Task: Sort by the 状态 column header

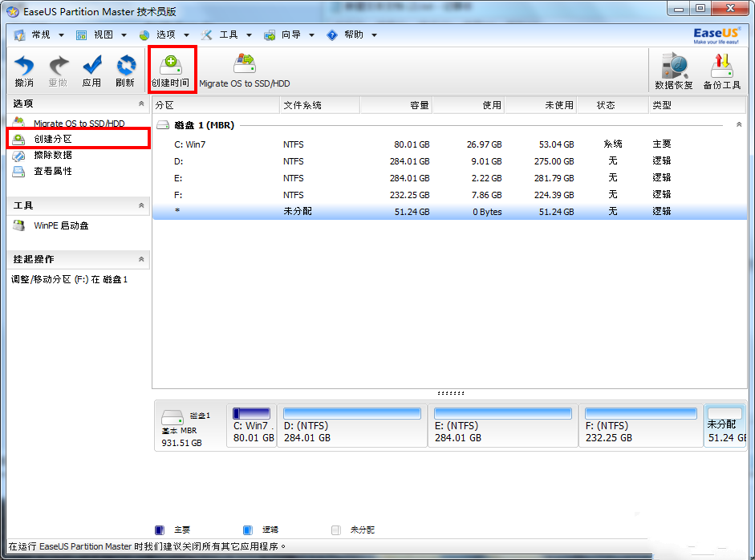Action: tap(613, 105)
